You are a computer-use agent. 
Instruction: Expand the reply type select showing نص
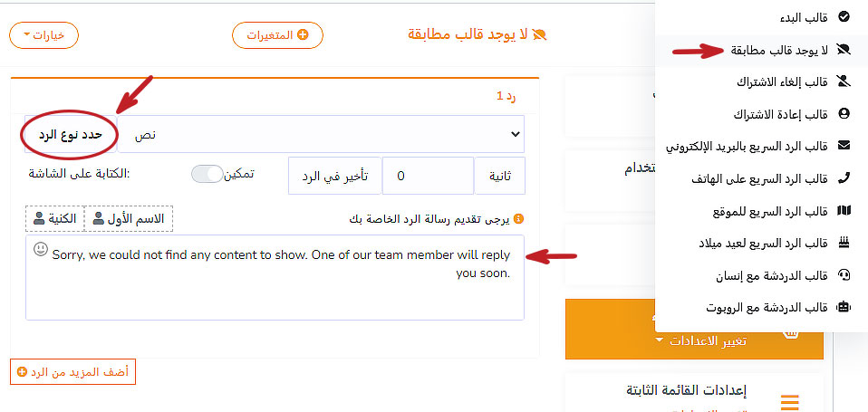pos(321,134)
